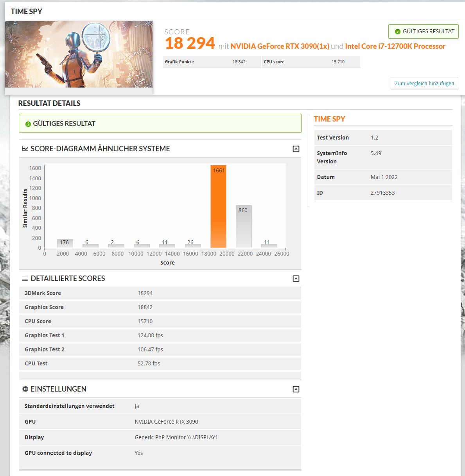Click the Time Spy benchmark thumbnail image

pos(79,54)
